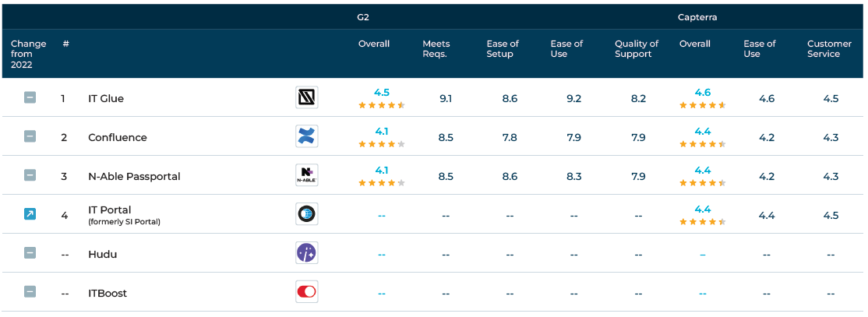This screenshot has width=868, height=317.
Task: Click IT Glue's no-change minus icon
Action: tap(30, 97)
